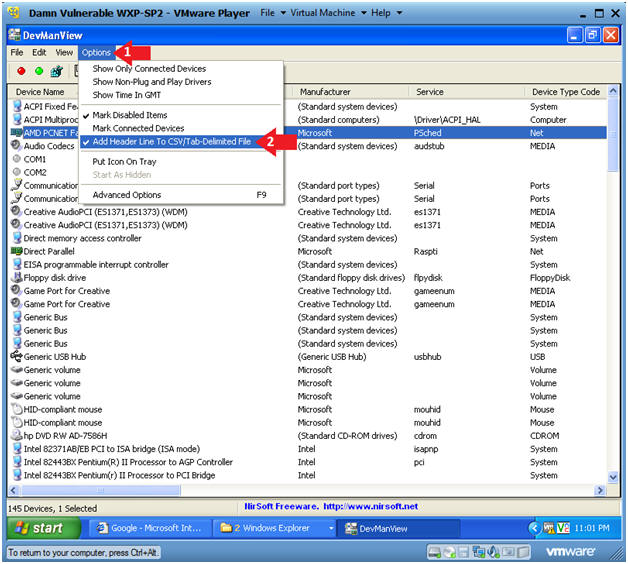628x564 pixels.
Task: Toggle Add Header Line To CSV/Tab-Delimited File
Action: 181,141
